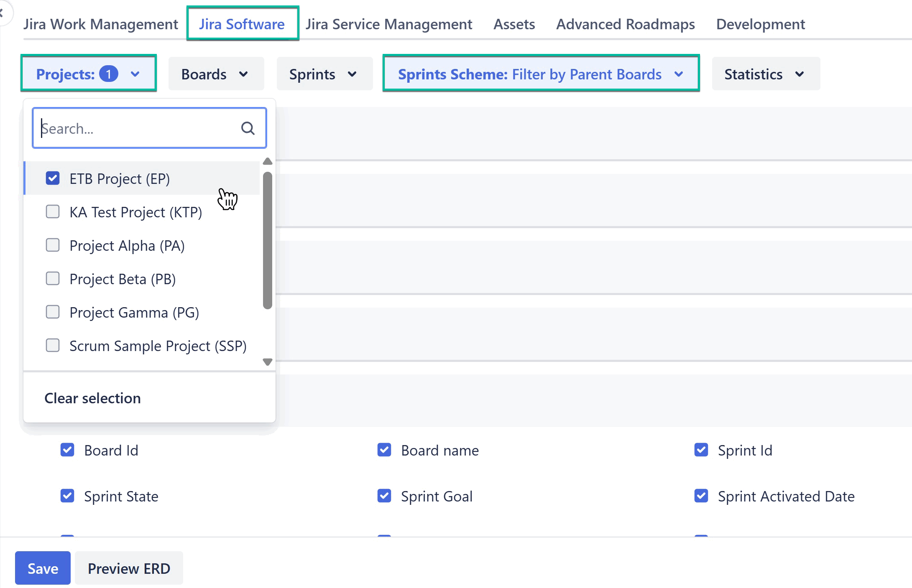
Task: Switch to the Assets tab
Action: [514, 24]
